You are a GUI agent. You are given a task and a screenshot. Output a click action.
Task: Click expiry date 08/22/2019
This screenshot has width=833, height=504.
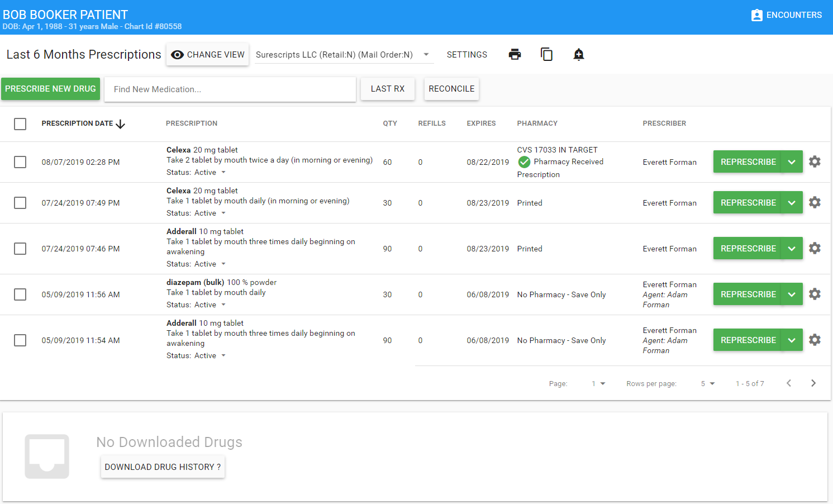pos(488,162)
